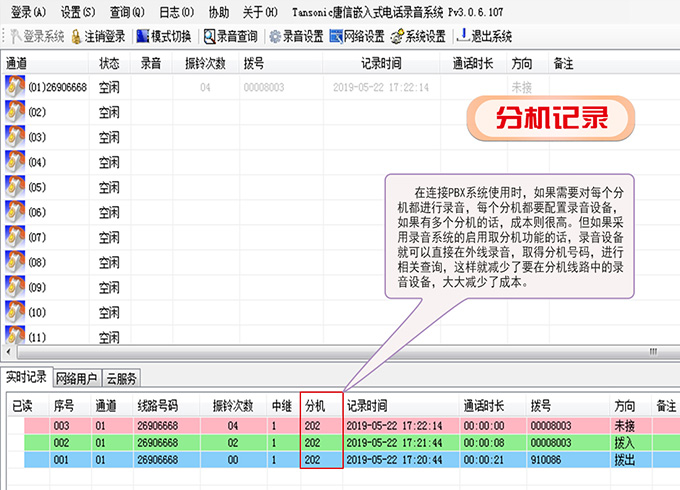Select the 实时记录 tab
The height and width of the screenshot is (490, 680).
tap(26, 379)
